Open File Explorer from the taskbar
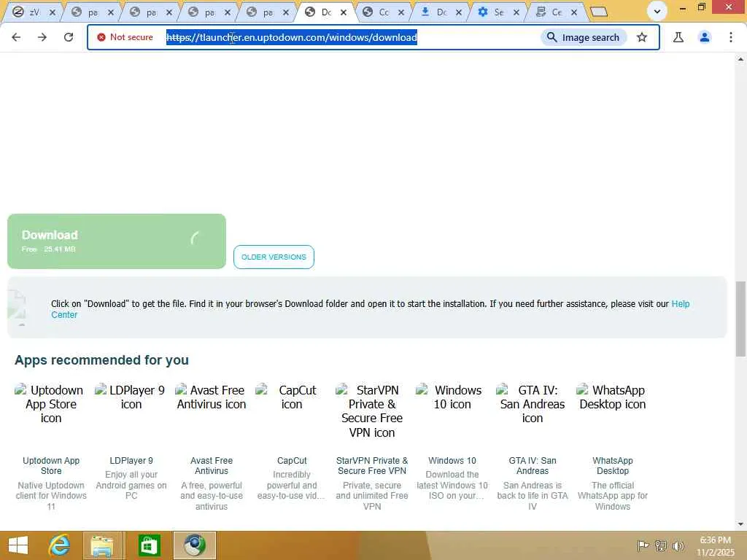The width and height of the screenshot is (747, 560). (102, 545)
